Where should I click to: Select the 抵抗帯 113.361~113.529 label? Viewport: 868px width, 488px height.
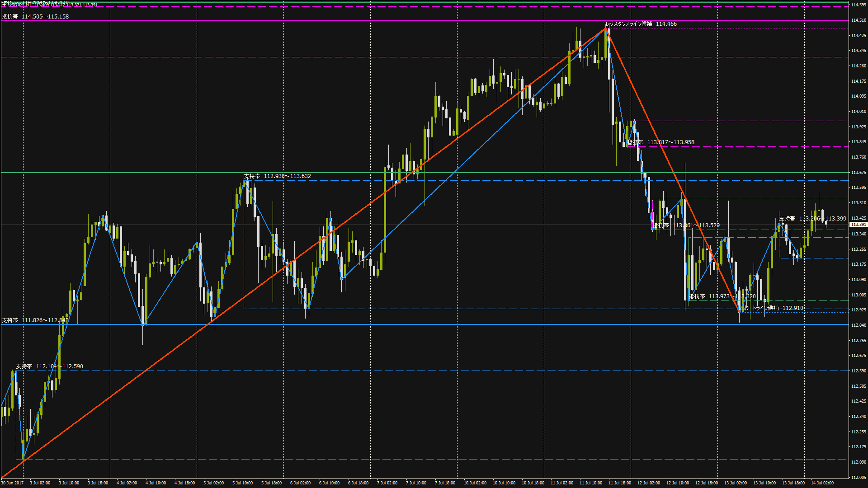point(686,225)
